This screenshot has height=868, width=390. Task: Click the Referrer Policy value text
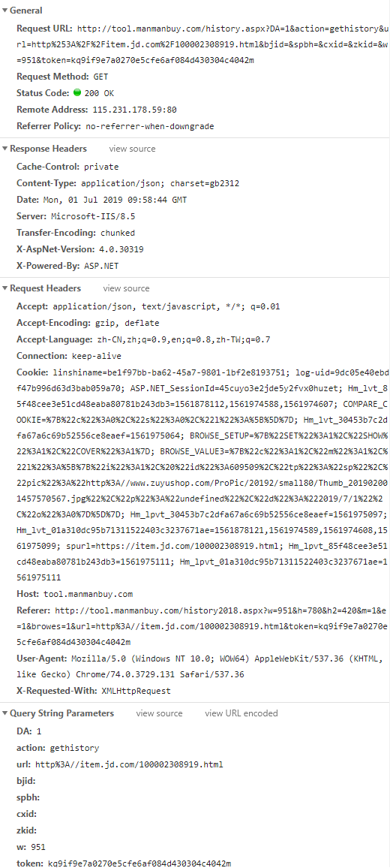pyautogui.click(x=150, y=126)
